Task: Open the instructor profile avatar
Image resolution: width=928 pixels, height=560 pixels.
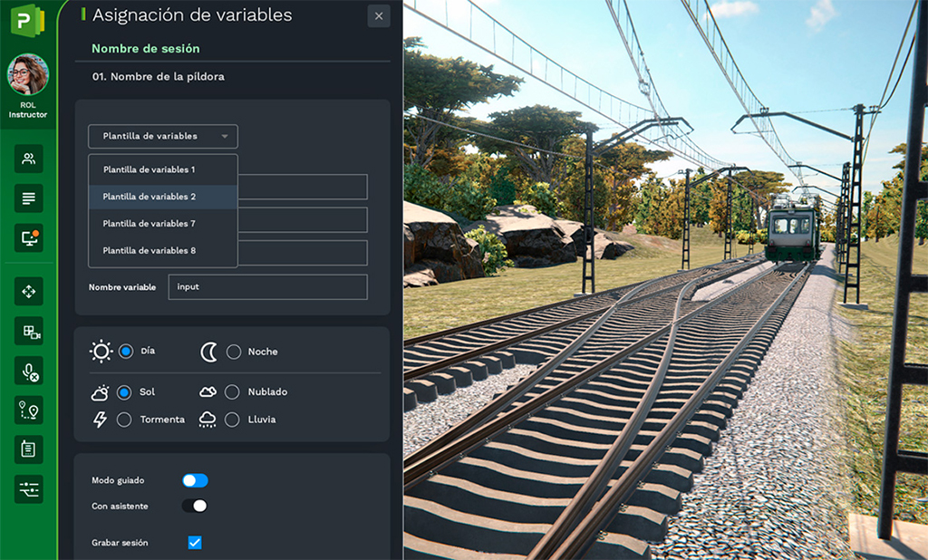Action: pos(28,74)
